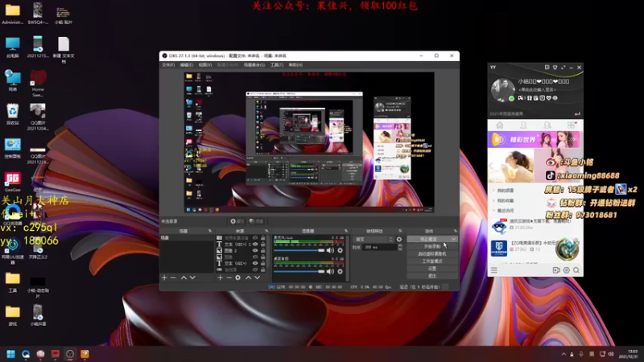Viewport: 644px width, 362px height.
Task: Pop out the Scenes dock panel
Action: pos(210,231)
